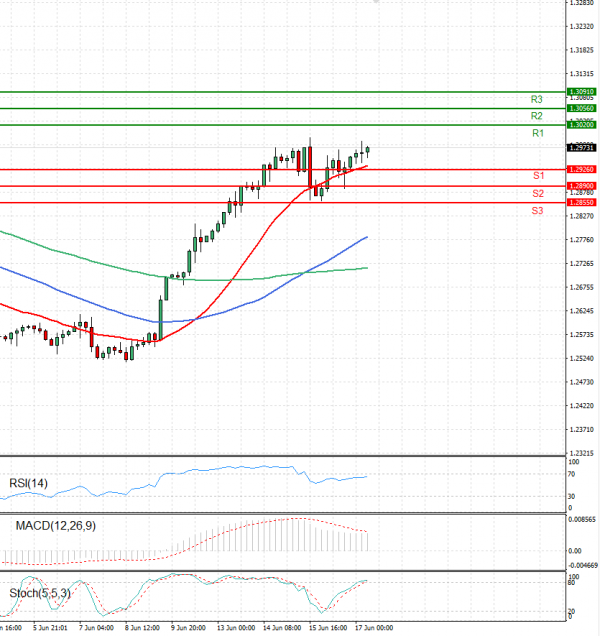
Task: Click the 1.27760 price axis value
Action: coord(581,240)
